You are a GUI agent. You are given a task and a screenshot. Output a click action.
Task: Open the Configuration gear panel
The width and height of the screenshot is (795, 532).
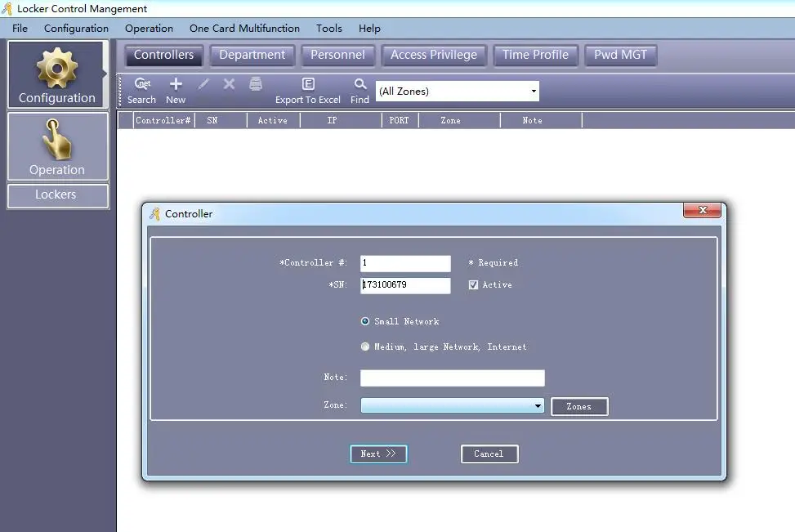tap(57, 74)
